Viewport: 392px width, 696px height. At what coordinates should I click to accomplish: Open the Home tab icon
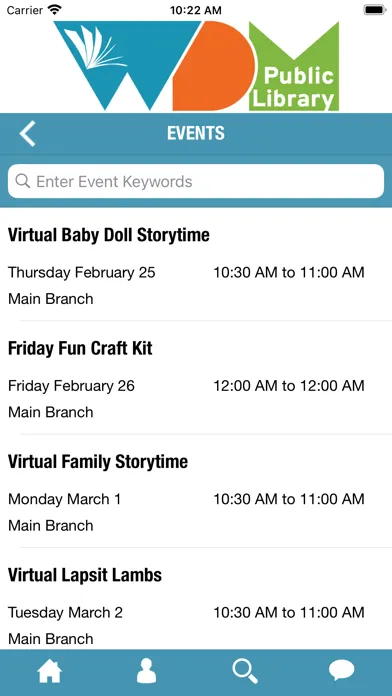coord(50,672)
